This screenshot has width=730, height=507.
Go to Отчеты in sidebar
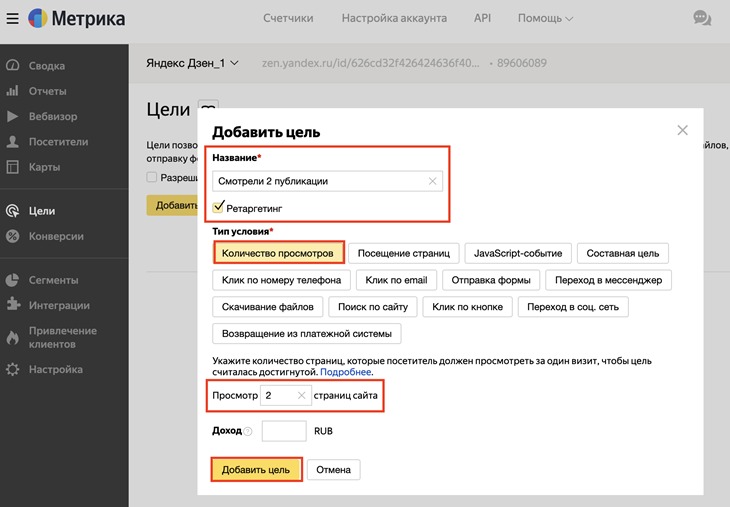[47, 91]
